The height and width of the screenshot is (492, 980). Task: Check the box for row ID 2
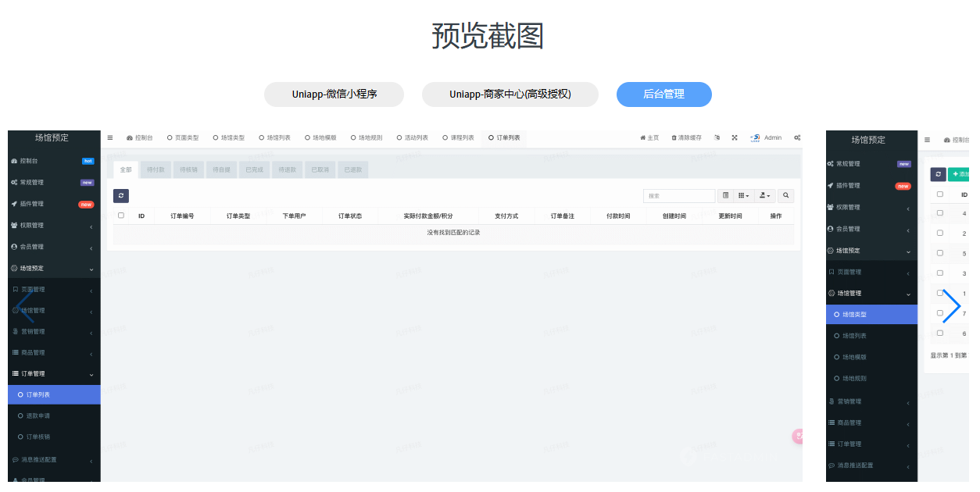(940, 233)
